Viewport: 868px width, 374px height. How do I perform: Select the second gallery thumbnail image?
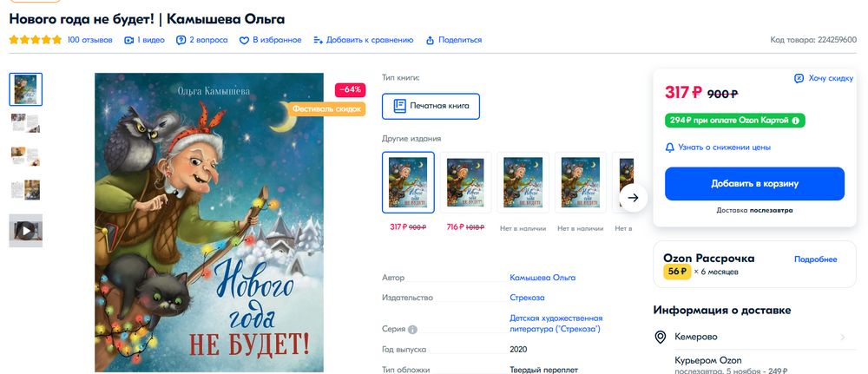tap(25, 123)
